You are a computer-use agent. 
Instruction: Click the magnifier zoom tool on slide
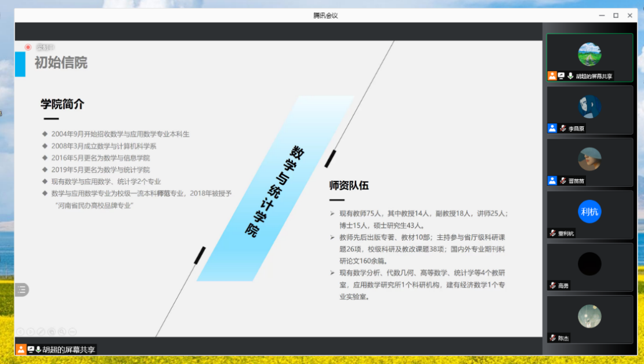[x=62, y=332]
